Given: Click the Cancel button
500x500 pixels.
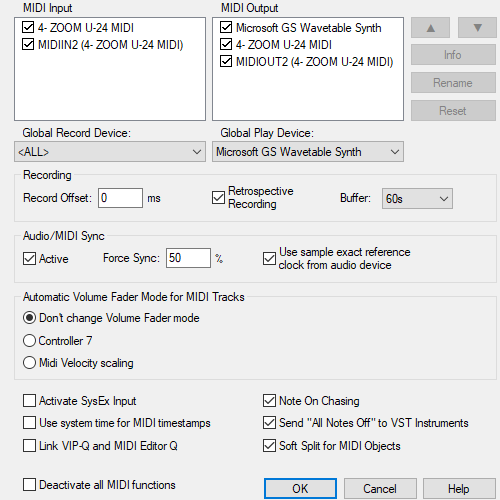Looking at the screenshot, I should tap(380, 489).
